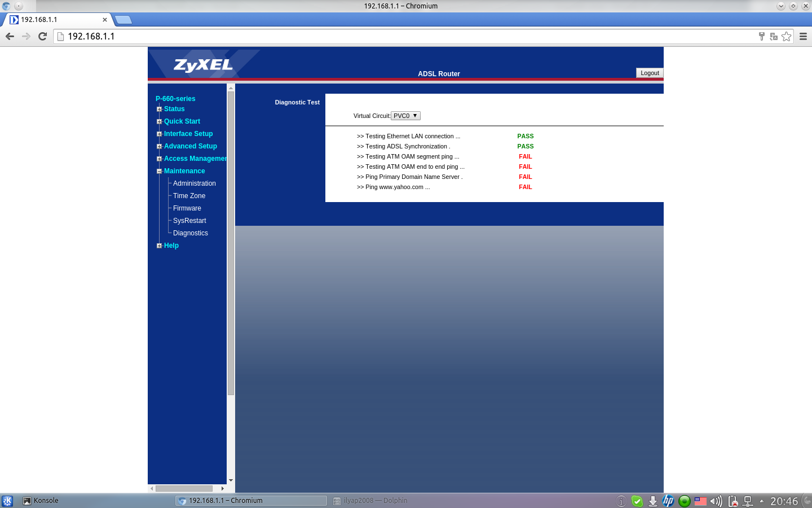
Task: Click the volume speaker tray icon
Action: 716,501
